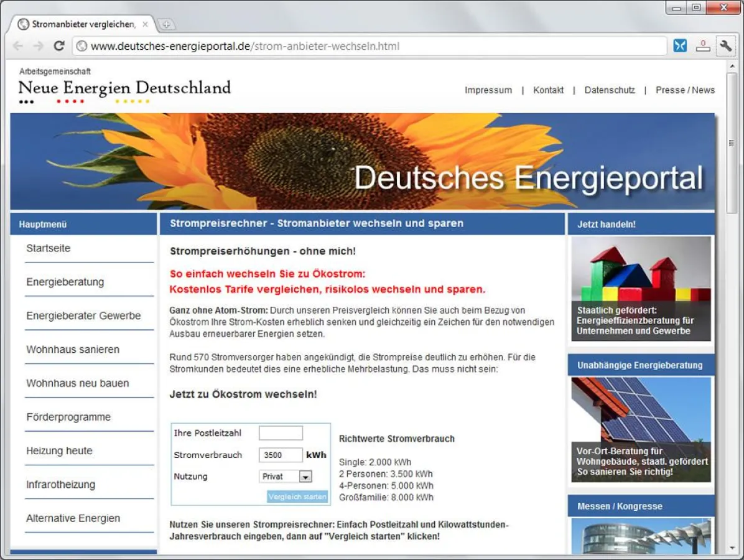Open the Datenschutz link
Screen dimensions: 744x560
click(x=610, y=90)
